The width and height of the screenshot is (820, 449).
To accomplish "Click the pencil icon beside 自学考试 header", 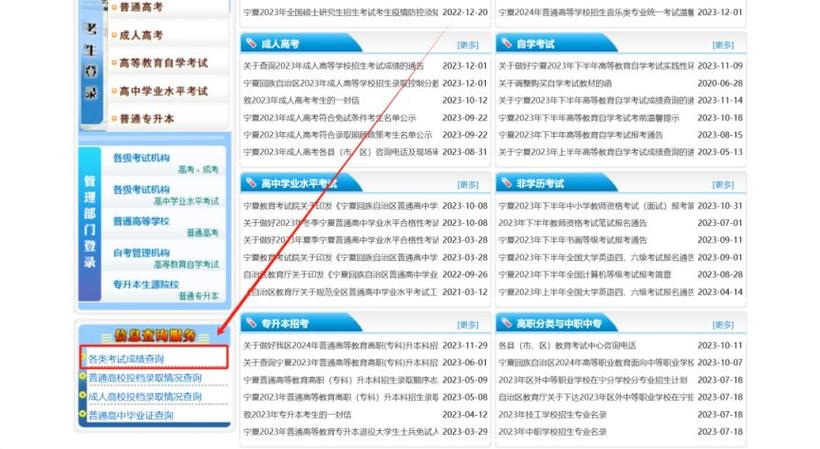I will coord(507,43).
